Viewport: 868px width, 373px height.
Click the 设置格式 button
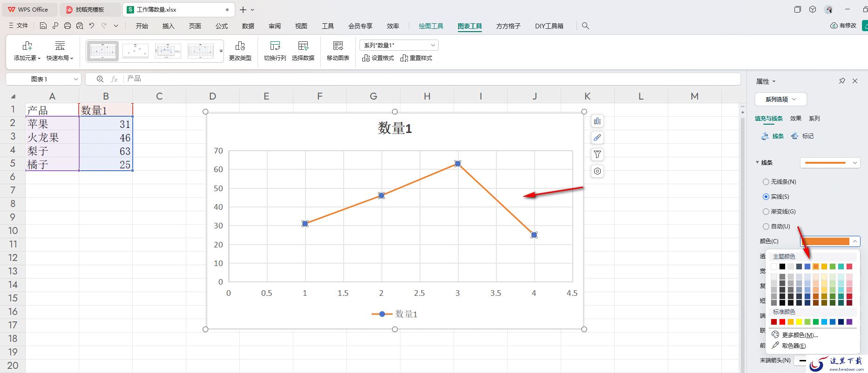point(378,58)
